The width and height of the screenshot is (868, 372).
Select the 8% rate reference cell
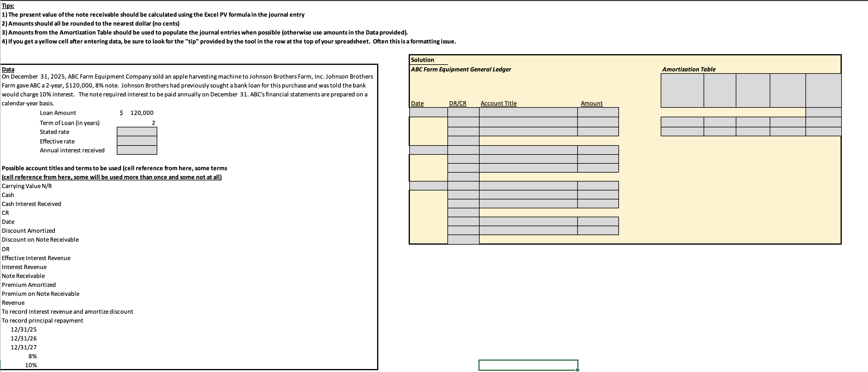[33, 356]
